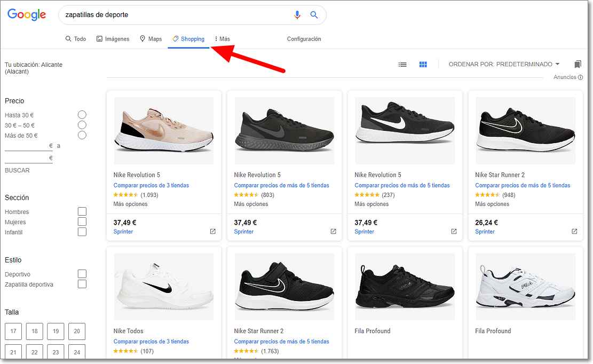Open Configuración settings menu
The image size is (593, 364).
(x=304, y=39)
